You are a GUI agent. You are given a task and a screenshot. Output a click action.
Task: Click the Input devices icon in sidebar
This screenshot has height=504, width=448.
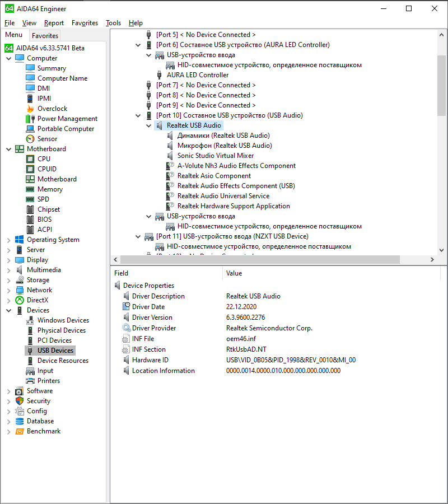point(30,371)
